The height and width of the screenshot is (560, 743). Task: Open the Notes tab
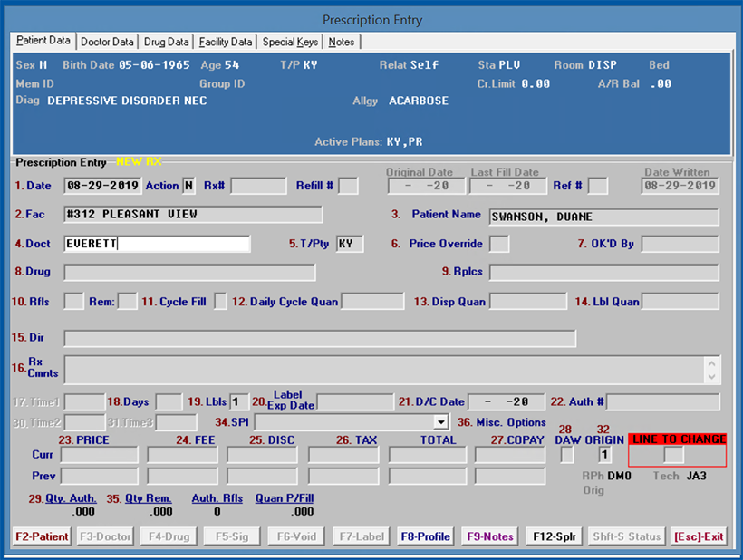coord(342,42)
